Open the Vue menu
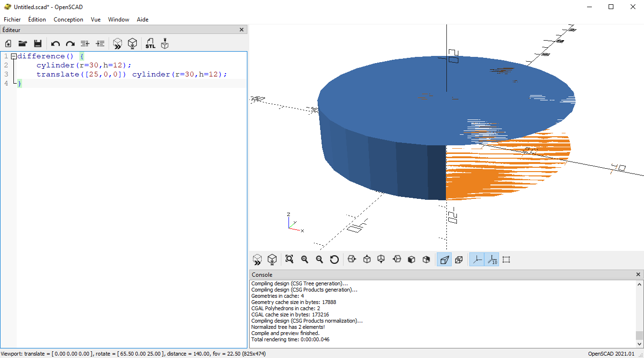 (x=96, y=20)
